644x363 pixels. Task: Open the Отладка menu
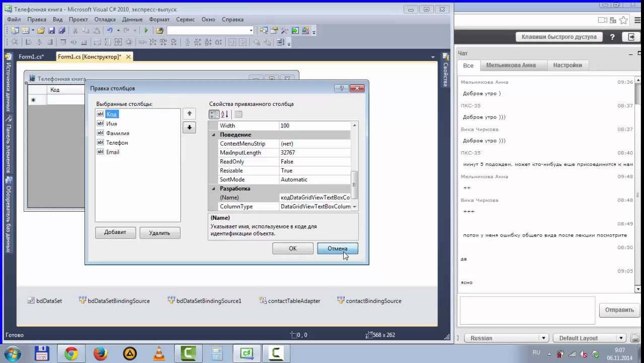coord(105,19)
